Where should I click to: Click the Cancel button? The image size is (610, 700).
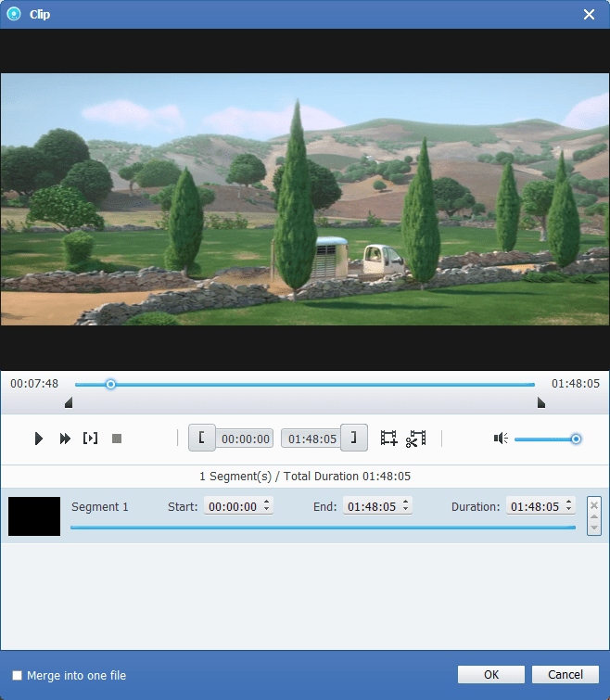point(565,674)
